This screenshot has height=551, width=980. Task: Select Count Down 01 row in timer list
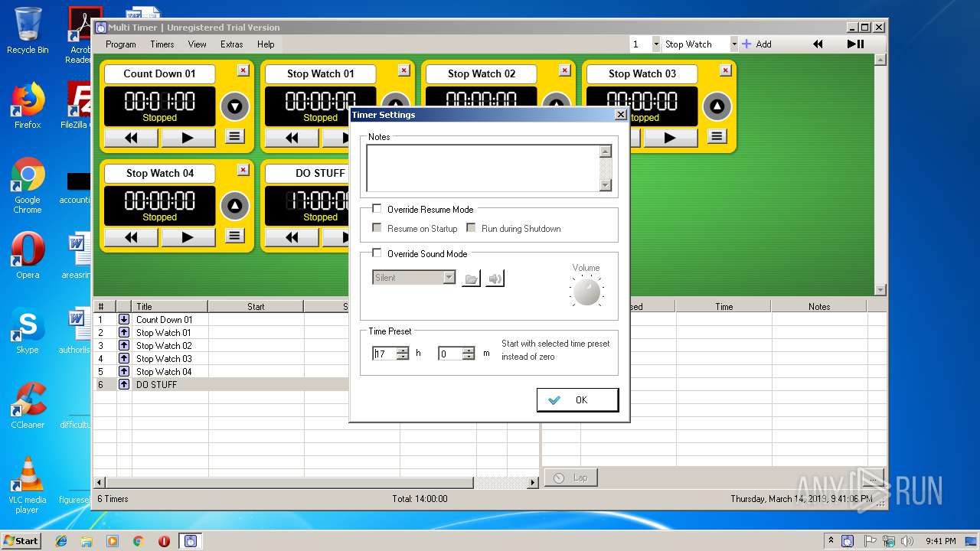click(315, 320)
